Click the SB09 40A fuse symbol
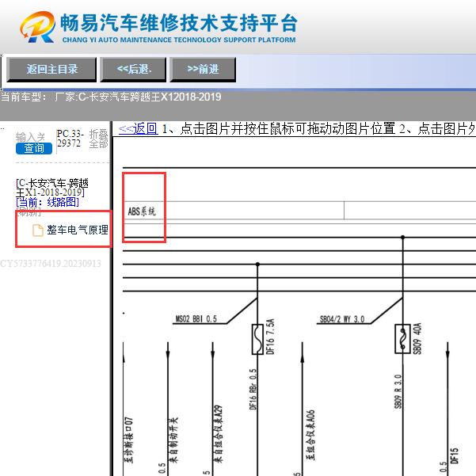This screenshot has height=476, width=476. (x=402, y=339)
